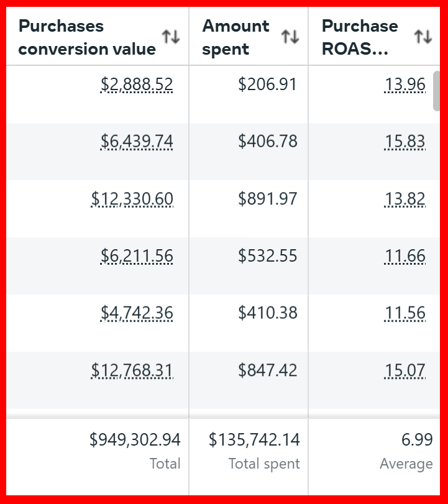448x504 pixels.
Task: Click the 15.07 ROAS value
Action: (x=405, y=370)
